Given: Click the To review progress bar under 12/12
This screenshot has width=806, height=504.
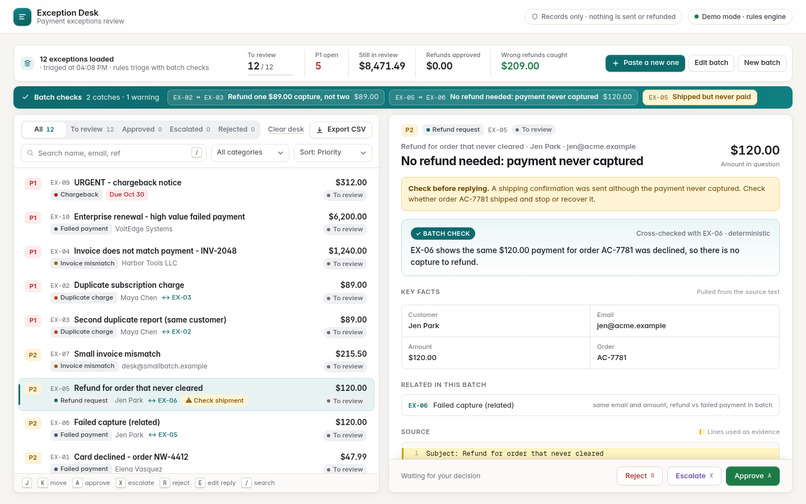Looking at the screenshot, I should tap(271, 76).
